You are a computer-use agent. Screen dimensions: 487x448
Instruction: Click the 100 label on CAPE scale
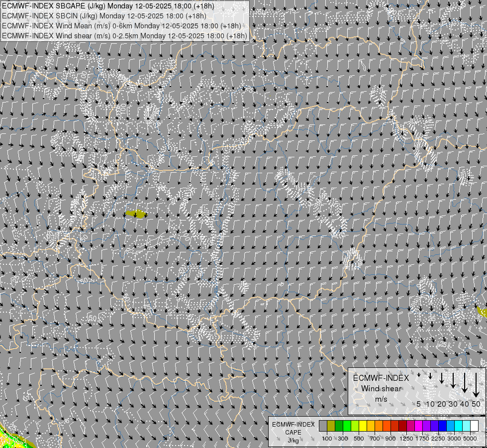tap(327, 439)
